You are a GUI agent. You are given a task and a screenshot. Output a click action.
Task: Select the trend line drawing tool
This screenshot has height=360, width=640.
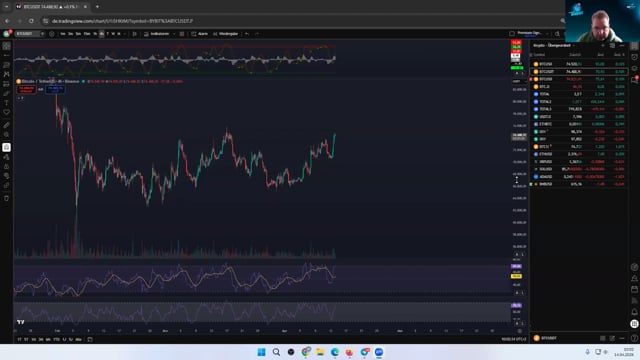coord(7,56)
